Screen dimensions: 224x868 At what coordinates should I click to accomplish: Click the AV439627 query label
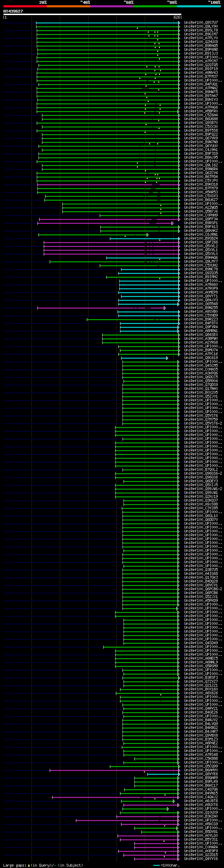[x=13, y=11]
